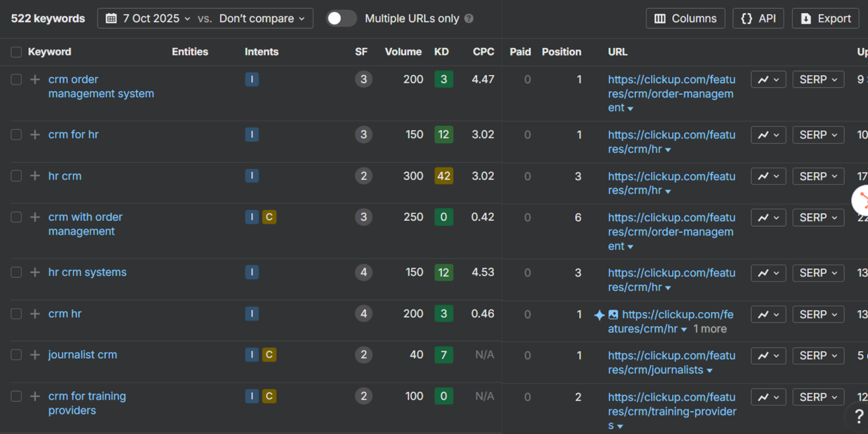868x434 pixels.
Task: Click '1 more' text in 'crm hr' URL cell
Action: tap(710, 329)
